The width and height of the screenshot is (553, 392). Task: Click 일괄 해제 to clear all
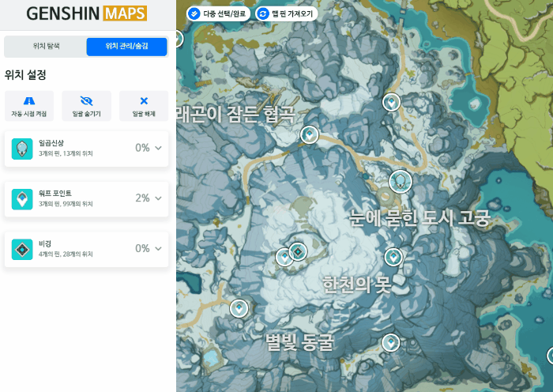click(144, 106)
